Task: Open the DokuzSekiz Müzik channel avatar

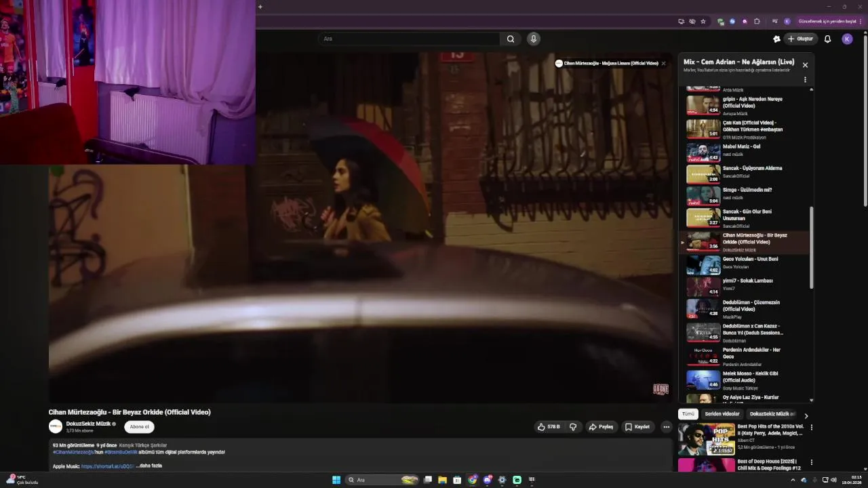Action: pos(56,426)
